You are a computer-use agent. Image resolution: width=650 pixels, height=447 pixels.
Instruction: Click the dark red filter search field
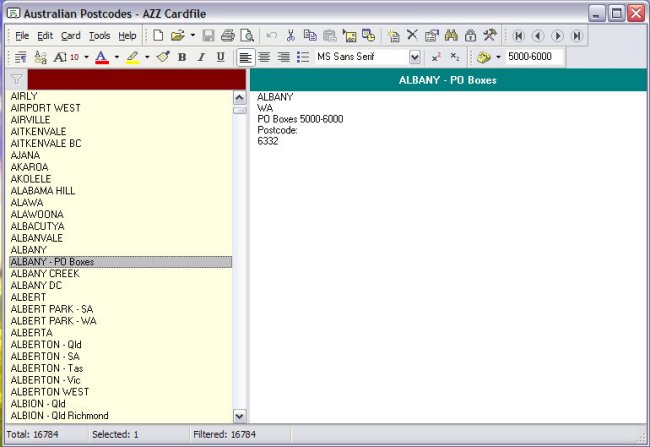(x=136, y=79)
